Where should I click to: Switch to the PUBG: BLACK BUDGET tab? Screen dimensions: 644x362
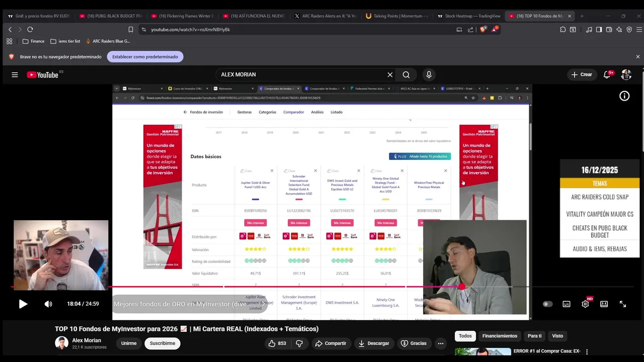pos(111,16)
